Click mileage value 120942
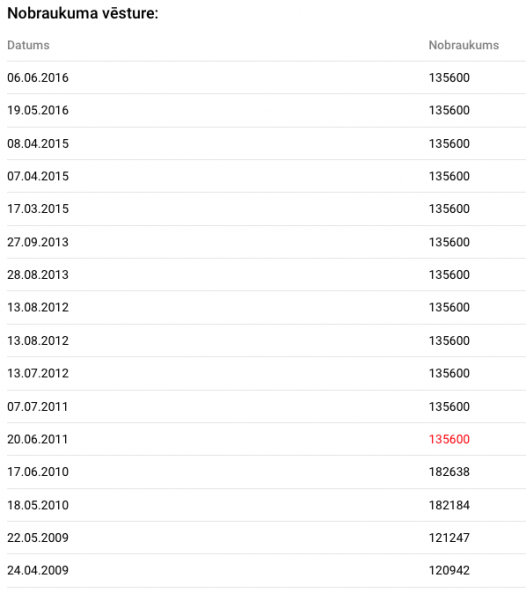 coord(449,571)
